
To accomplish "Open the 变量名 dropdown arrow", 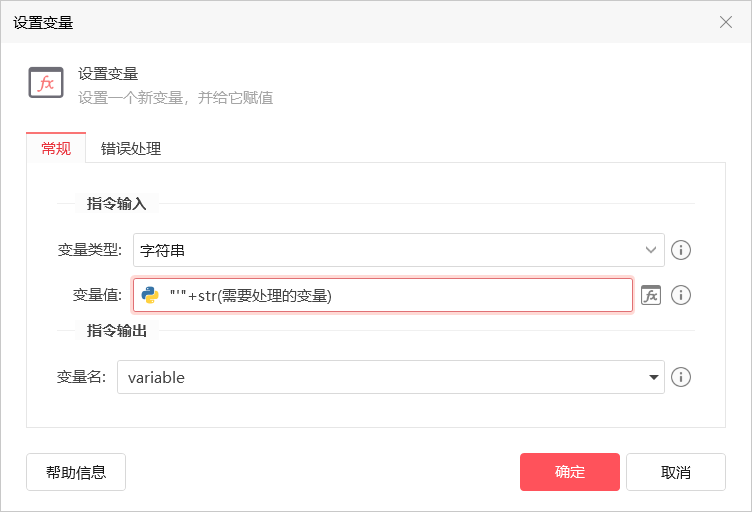I will (x=654, y=377).
